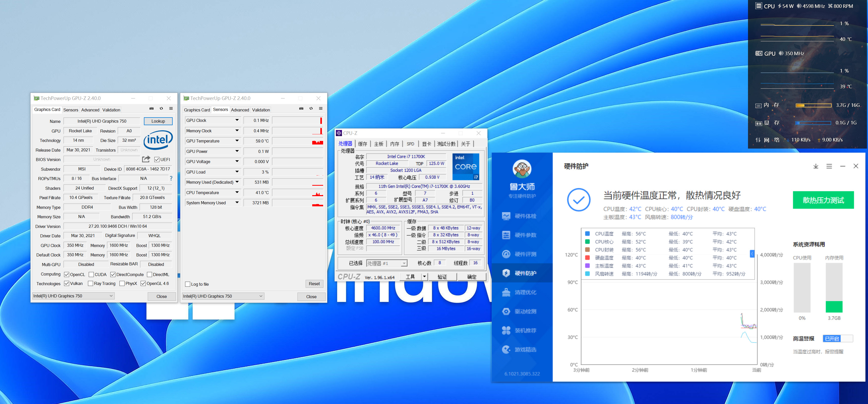
Task: Toggle the UEFI checkbox
Action: tap(157, 160)
